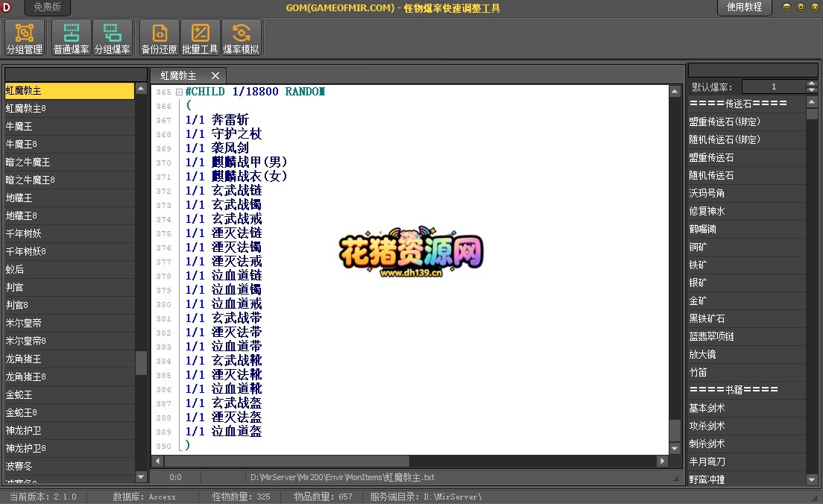Click line 370 麒麟战甲(男) in editor

point(236,163)
